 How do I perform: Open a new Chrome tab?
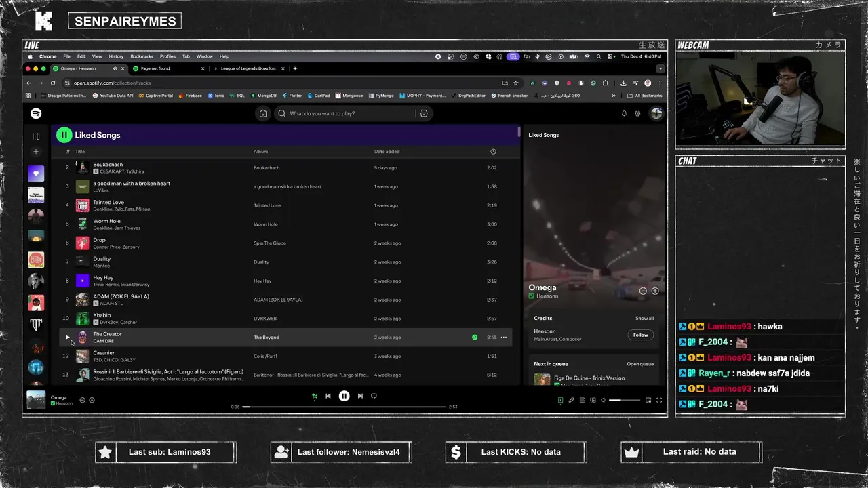coord(295,68)
